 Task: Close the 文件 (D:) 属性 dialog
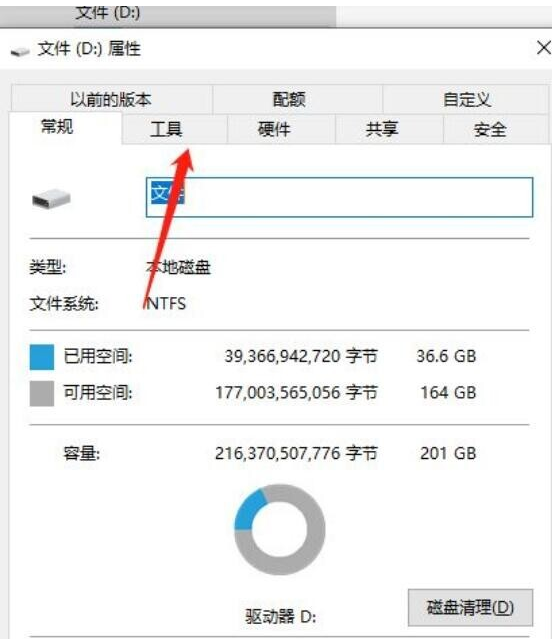click(x=543, y=48)
